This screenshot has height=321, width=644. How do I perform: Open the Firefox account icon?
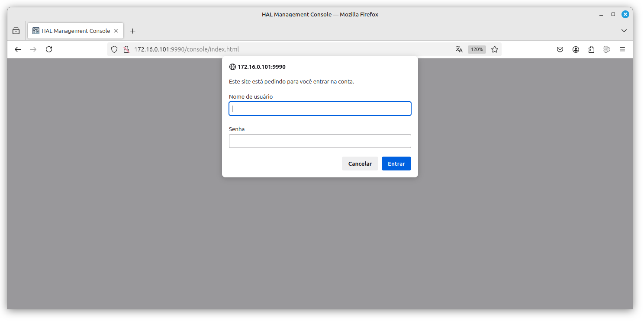(576, 49)
